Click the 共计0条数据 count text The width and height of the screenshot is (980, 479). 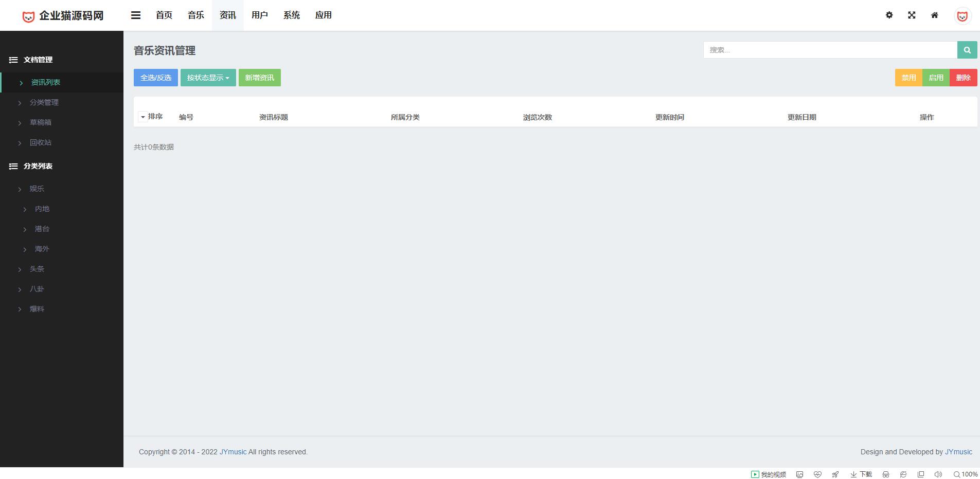154,147
